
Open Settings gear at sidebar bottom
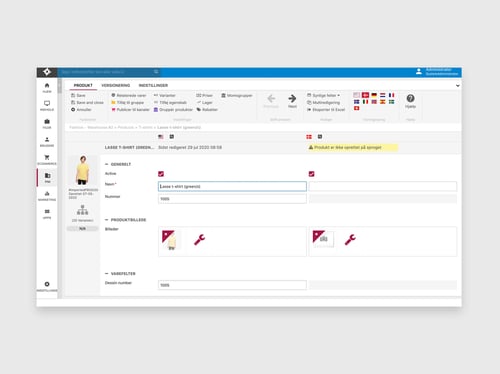coord(47,284)
